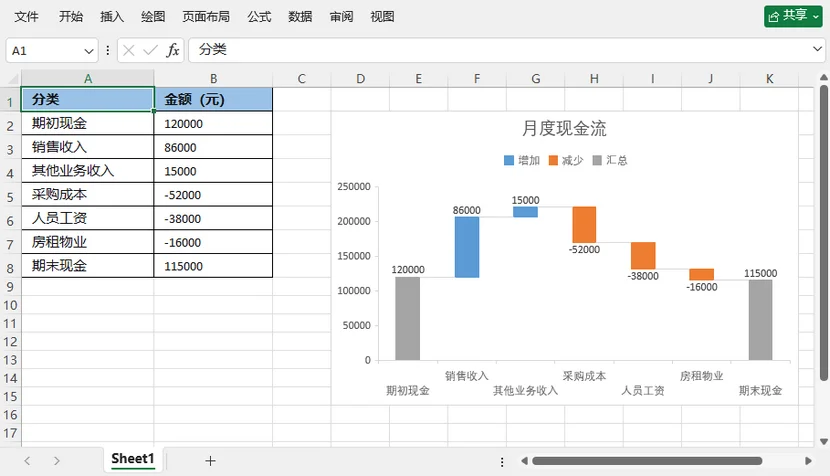Click the orange 减少 legend swatch
The height and width of the screenshot is (476, 830).
point(553,160)
